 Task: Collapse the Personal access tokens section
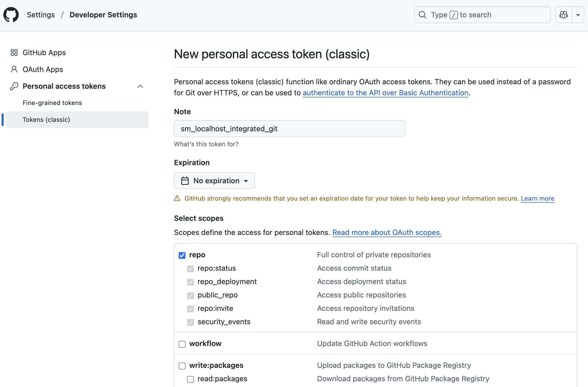140,86
